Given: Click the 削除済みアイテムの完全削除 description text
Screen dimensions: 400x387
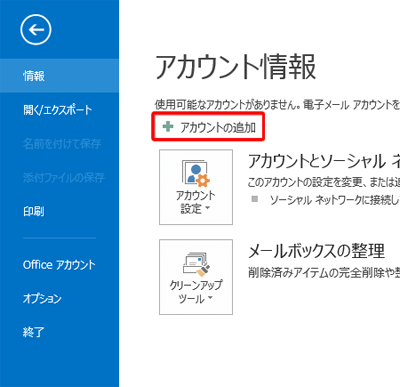Looking at the screenshot, I should (x=324, y=273).
